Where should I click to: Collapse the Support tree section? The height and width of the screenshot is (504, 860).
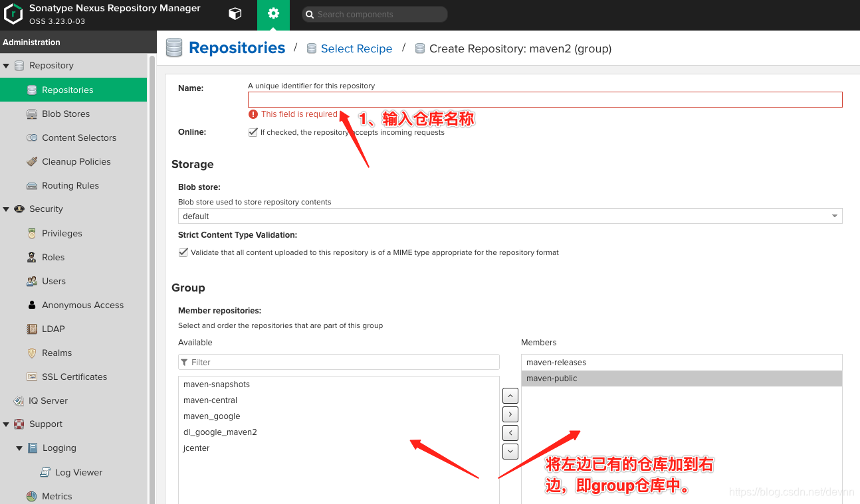7,424
